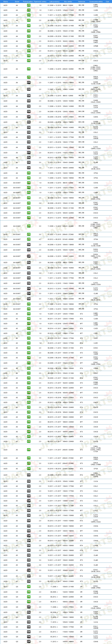Click petrol icon in A4 3.0 245kW/333KM row

tap(29, 69)
